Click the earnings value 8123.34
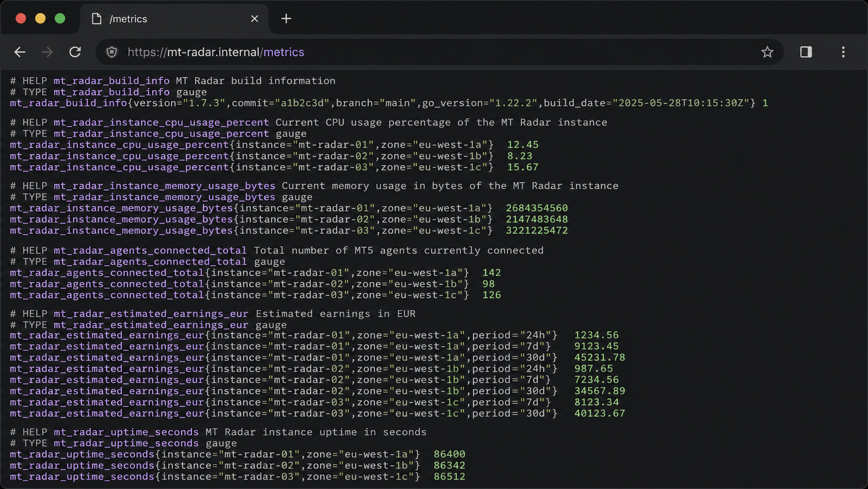 [x=596, y=402]
